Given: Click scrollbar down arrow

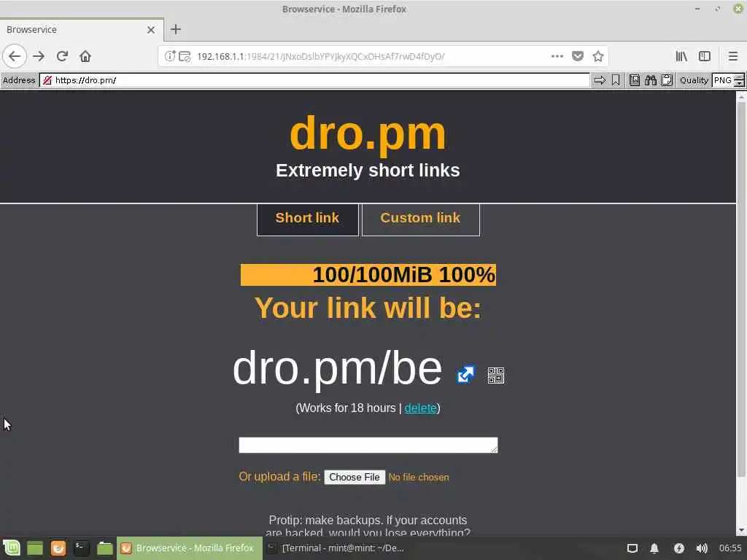Looking at the screenshot, I should pyautogui.click(x=741, y=531).
